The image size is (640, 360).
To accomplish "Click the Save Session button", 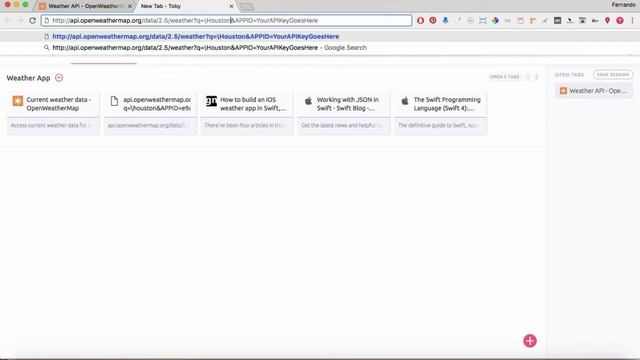I will (613, 75).
